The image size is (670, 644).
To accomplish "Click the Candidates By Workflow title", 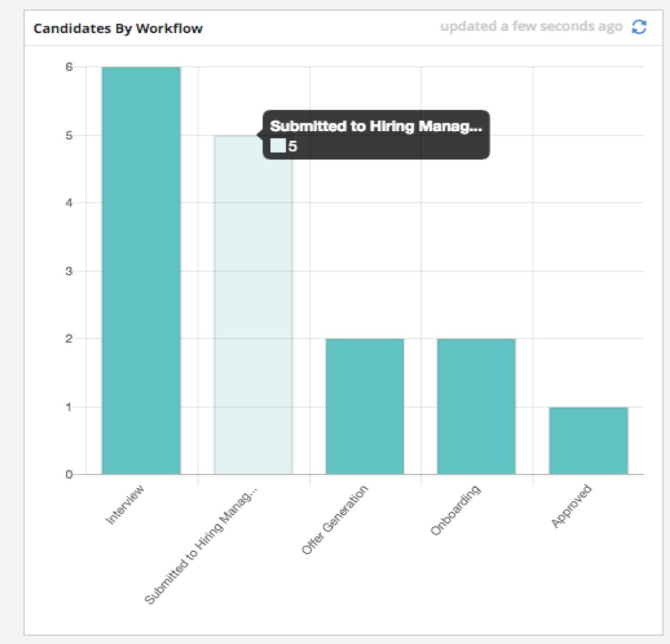I will tap(118, 29).
